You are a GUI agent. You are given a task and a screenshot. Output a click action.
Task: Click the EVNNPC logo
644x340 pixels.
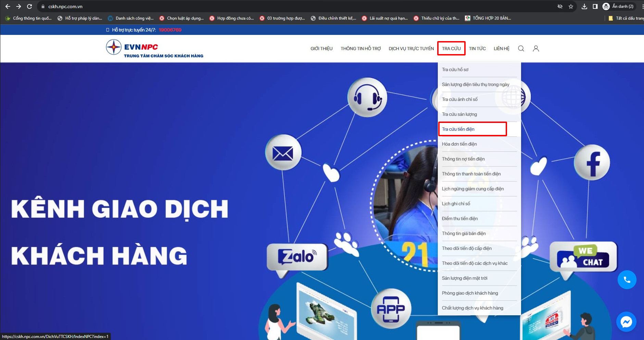pos(154,49)
